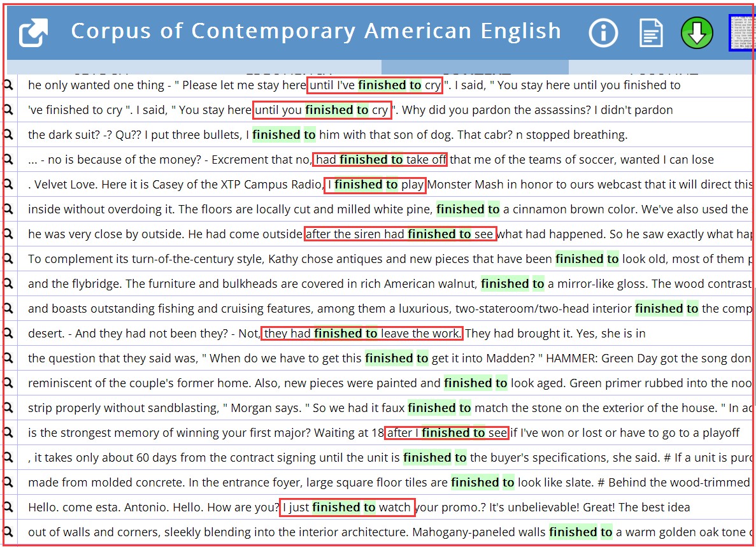Click the magnifier beside 'the dark suit?' line
Viewport: 756px width, 547px height.
click(x=8, y=134)
